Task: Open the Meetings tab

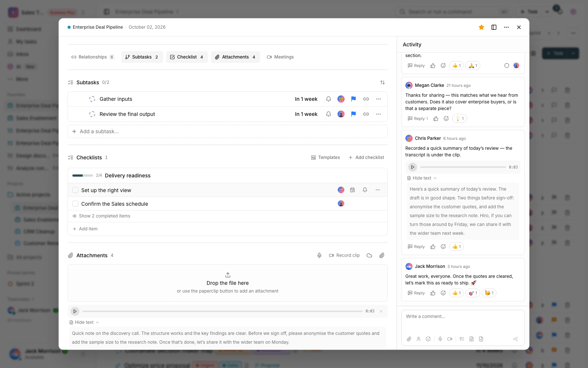Action: [x=280, y=57]
